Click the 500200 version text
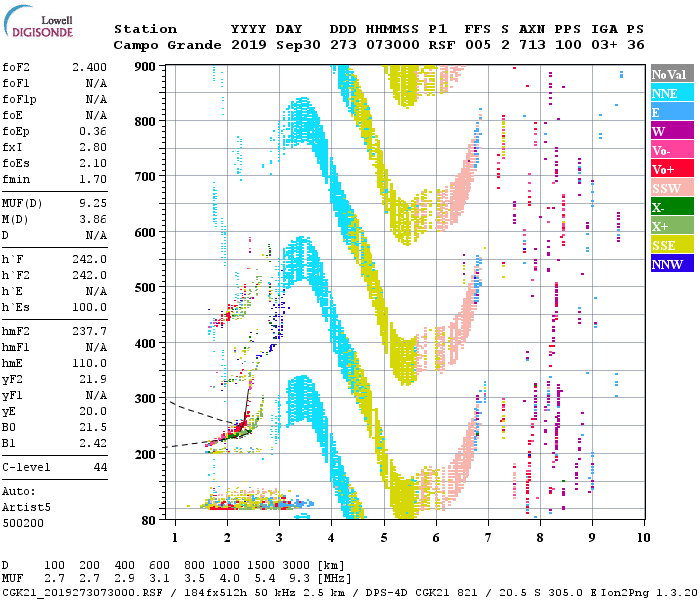700x600 pixels. click(23, 524)
